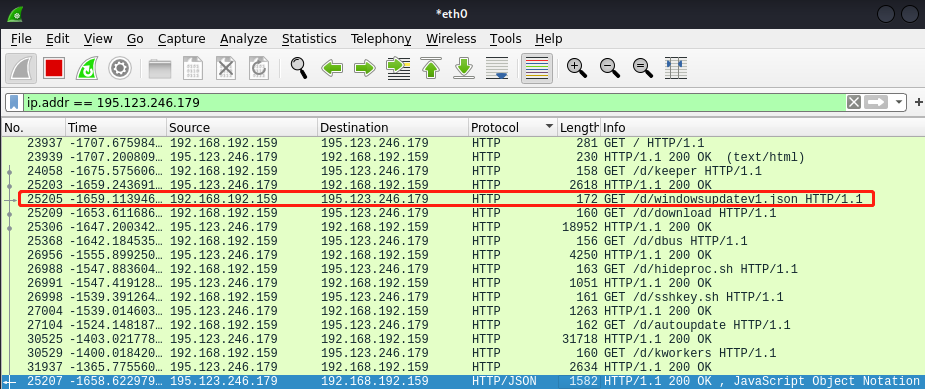The image size is (925, 389).
Task: Select packet 31937 with length 2634
Action: (462, 367)
